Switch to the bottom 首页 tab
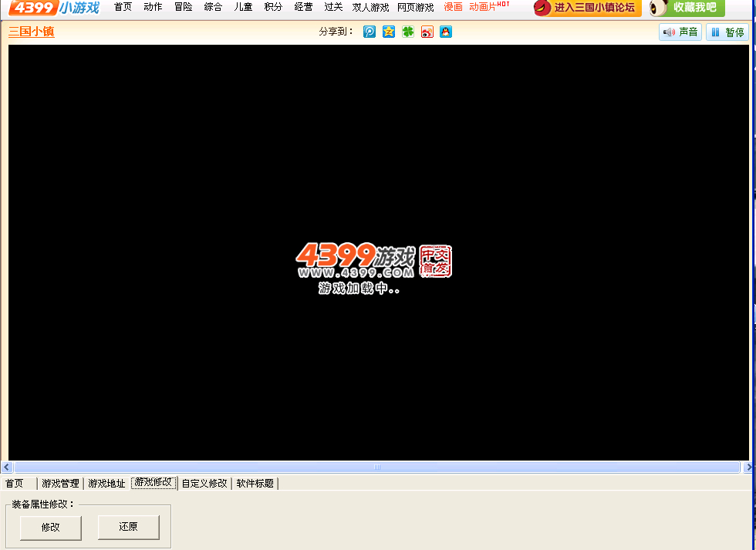756x550 pixels. 15,483
